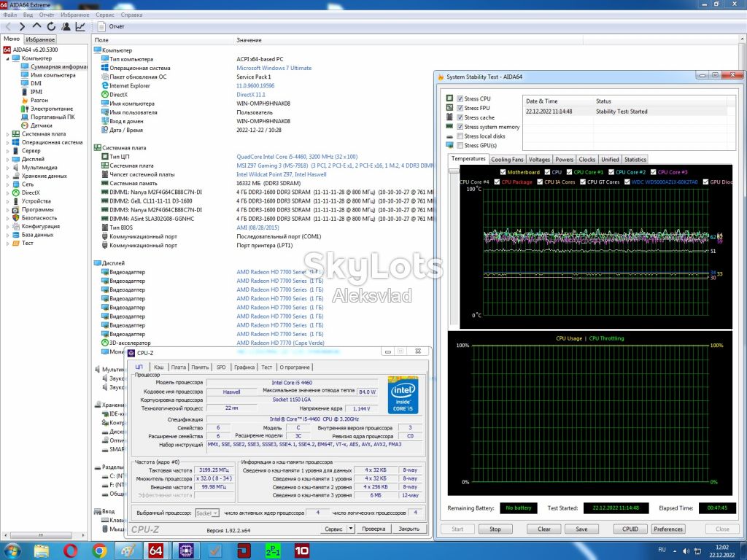
Task: Click the AIDA64 forward navigation arrow
Action: coord(22,27)
